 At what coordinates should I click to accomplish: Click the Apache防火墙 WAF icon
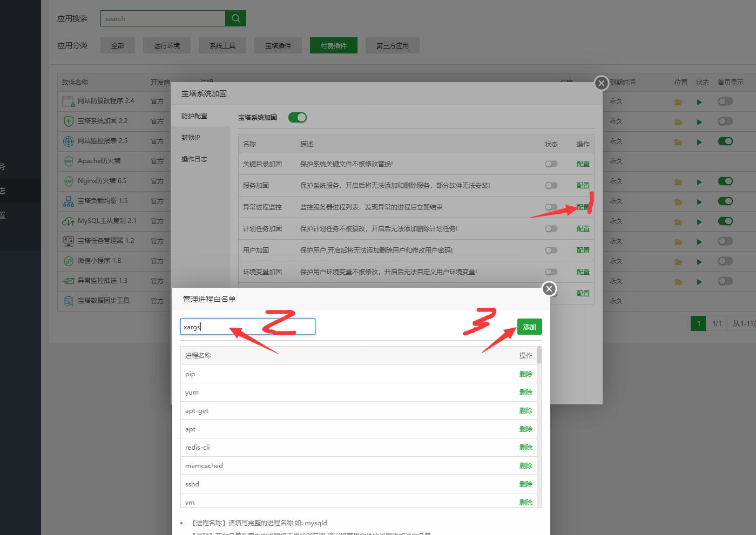[x=69, y=161]
